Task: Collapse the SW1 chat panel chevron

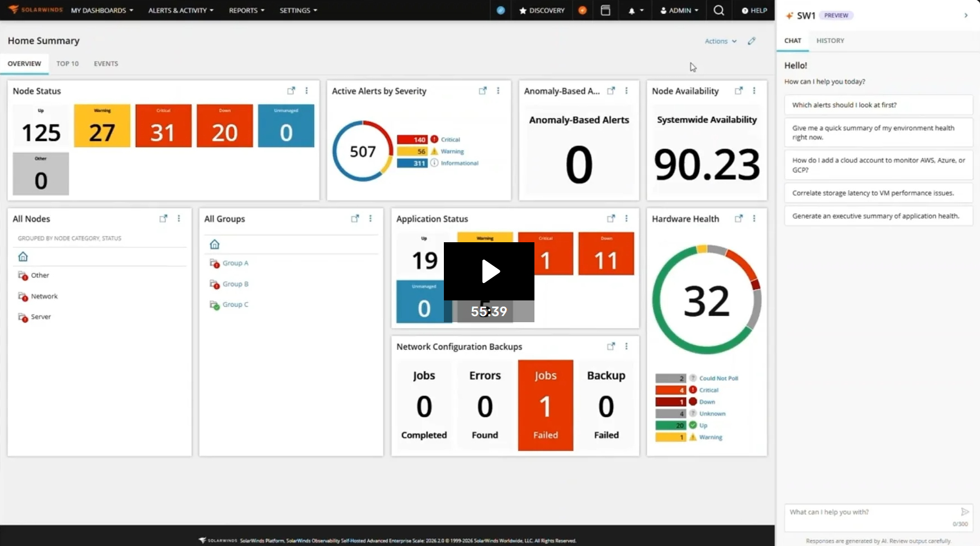Action: 966,16
